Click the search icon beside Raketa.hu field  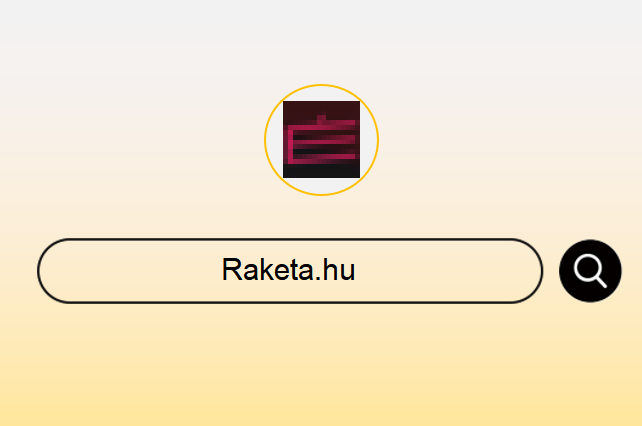pyautogui.click(x=590, y=271)
